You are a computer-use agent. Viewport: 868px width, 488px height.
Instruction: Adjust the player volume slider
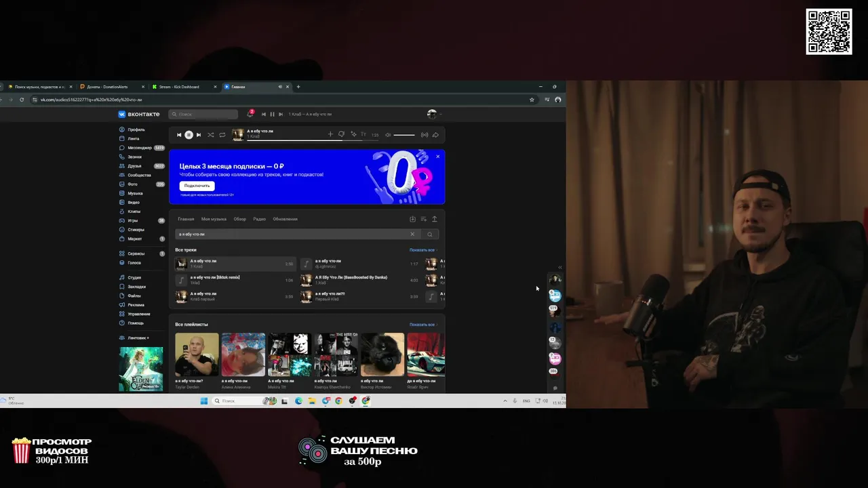coord(404,135)
